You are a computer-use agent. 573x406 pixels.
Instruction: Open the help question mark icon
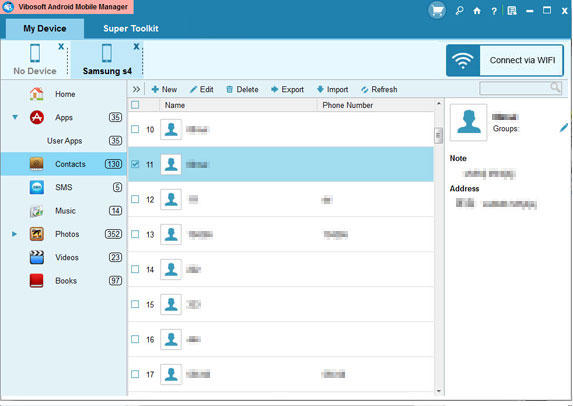click(x=494, y=11)
